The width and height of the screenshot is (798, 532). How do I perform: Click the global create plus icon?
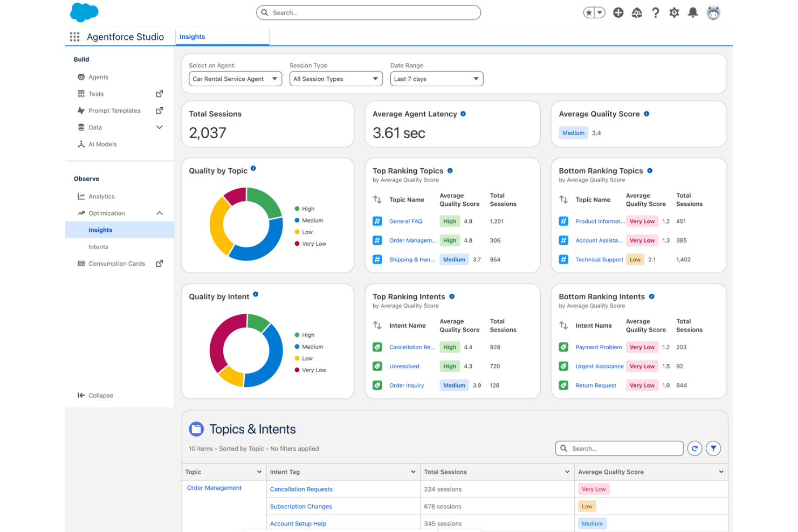[618, 12]
